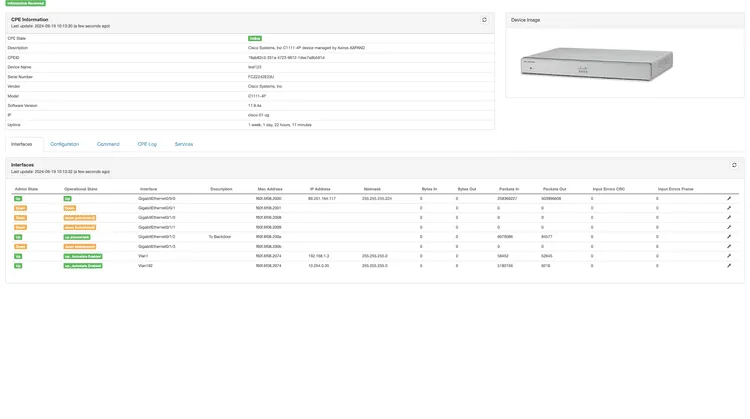Click pencil icon for GigabitEthernet0/1/0
Screen dimensions: 750x419
click(729, 217)
